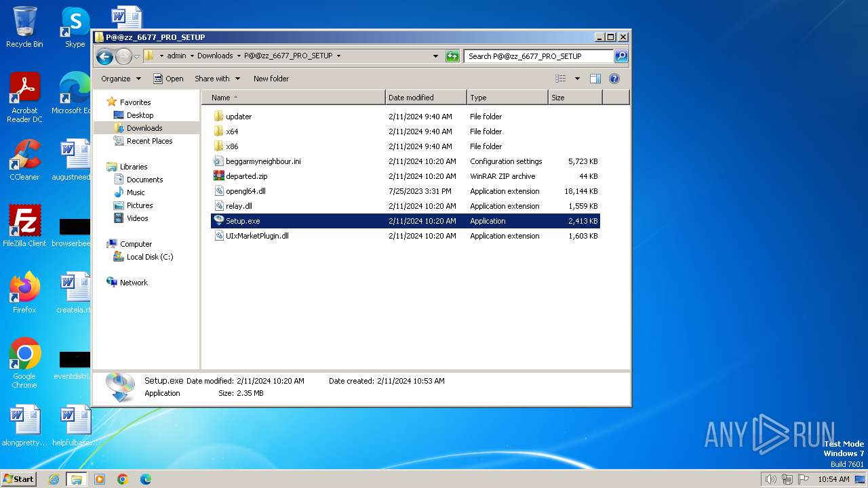
Task: Click the admin breadcrumb in address bar
Action: point(176,56)
